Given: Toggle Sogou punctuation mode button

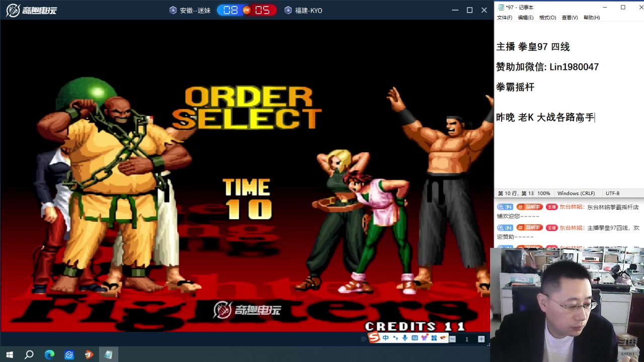Looking at the screenshot, I should point(395,338).
